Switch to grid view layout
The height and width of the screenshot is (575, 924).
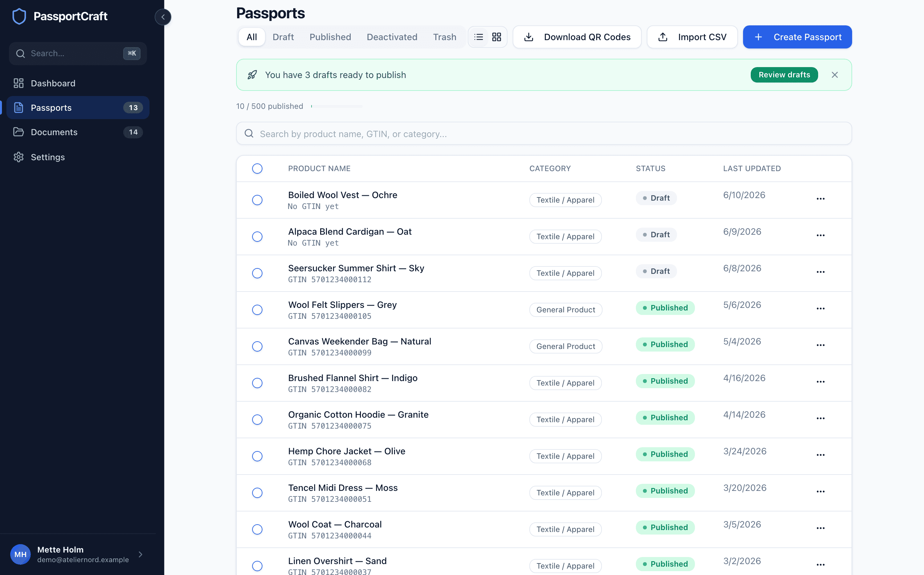pyautogui.click(x=497, y=37)
